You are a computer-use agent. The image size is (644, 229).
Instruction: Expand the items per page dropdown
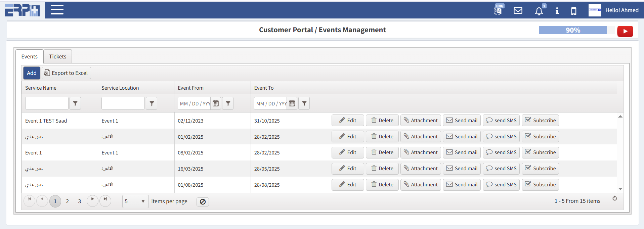[x=143, y=201]
